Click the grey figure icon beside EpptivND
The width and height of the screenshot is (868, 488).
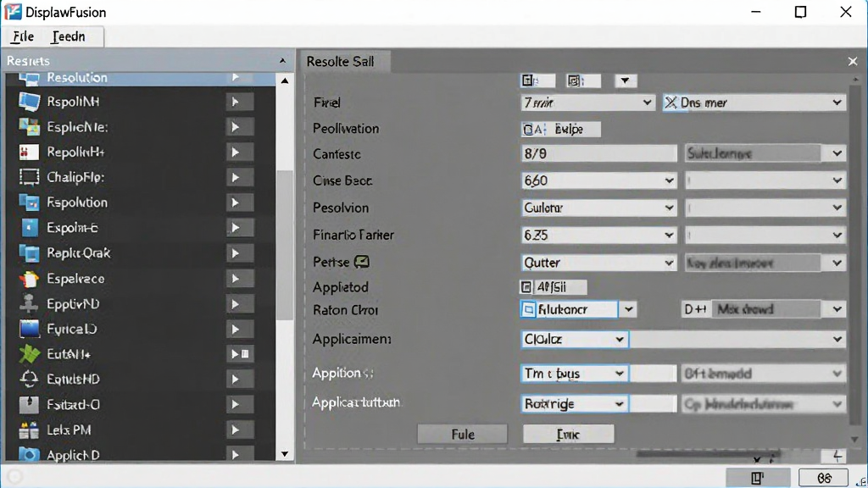(x=29, y=304)
